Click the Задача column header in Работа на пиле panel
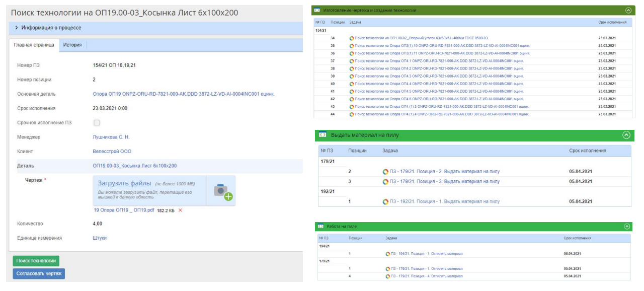 [x=391, y=238]
